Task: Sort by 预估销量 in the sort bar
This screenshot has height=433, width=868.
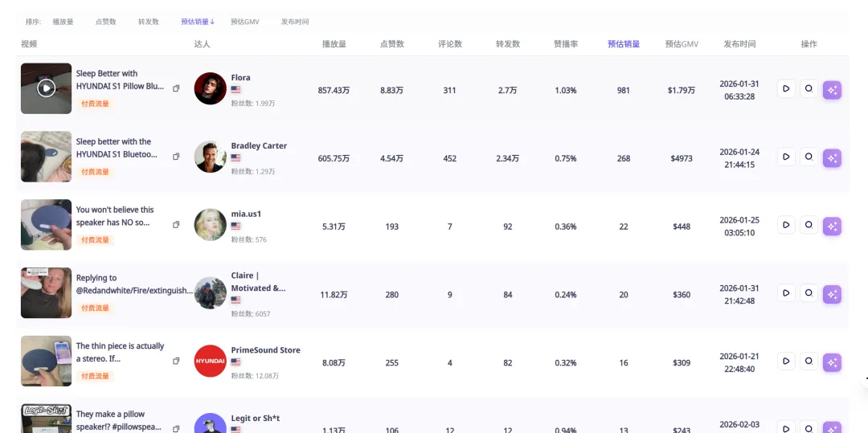Action: click(197, 22)
